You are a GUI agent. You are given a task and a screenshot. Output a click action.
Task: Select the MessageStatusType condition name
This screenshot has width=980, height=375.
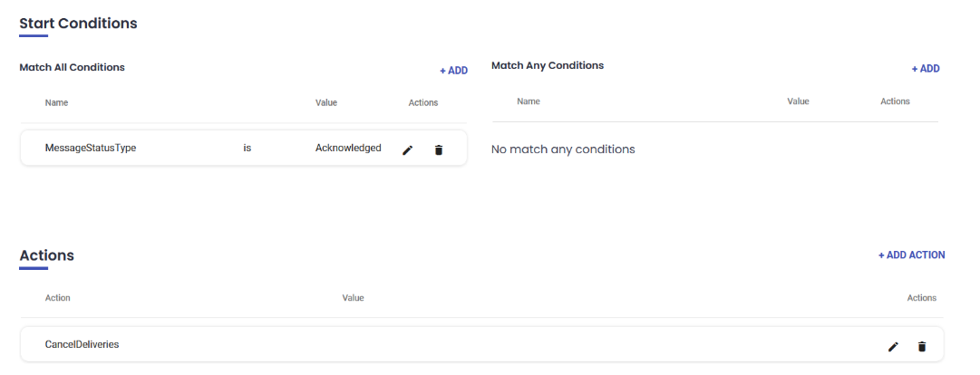coord(91,148)
